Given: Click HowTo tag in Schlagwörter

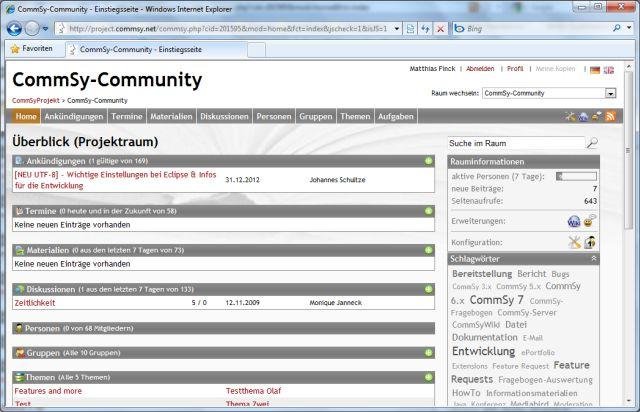Looking at the screenshot, I should click(466, 393).
